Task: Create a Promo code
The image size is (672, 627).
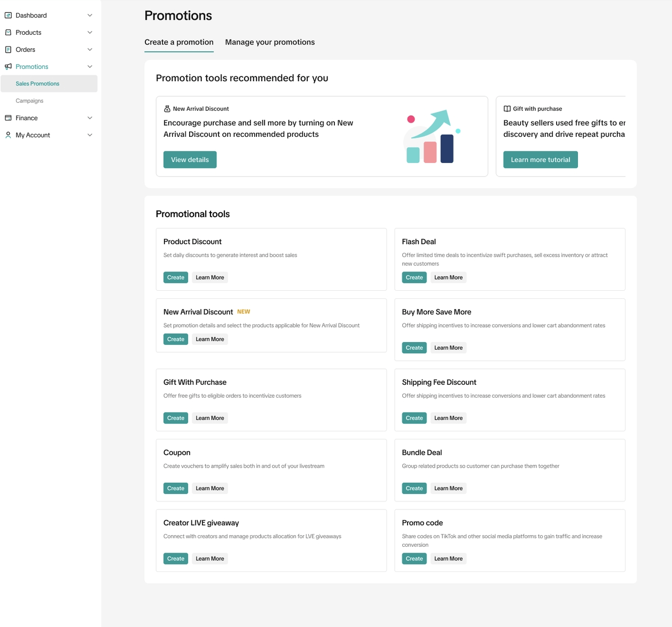Action: pos(414,559)
